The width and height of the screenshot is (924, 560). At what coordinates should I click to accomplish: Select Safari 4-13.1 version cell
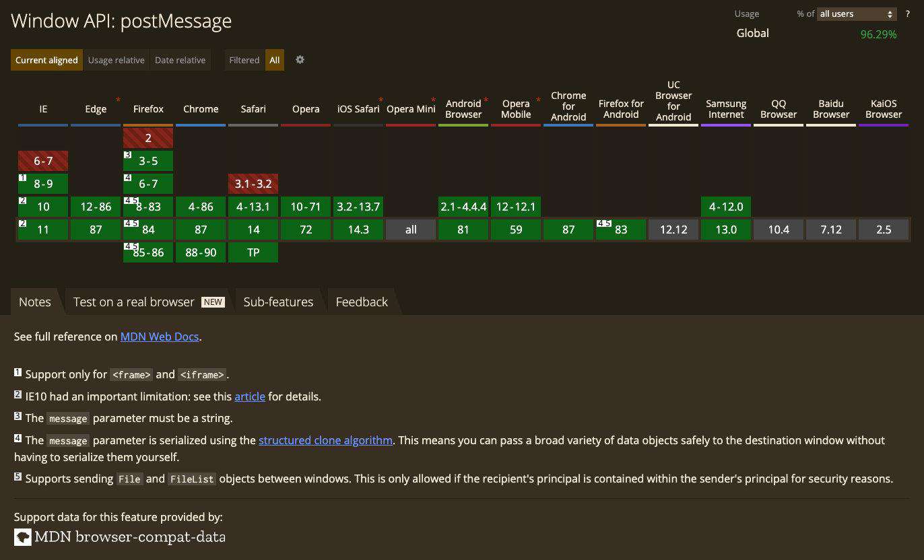[x=253, y=207]
